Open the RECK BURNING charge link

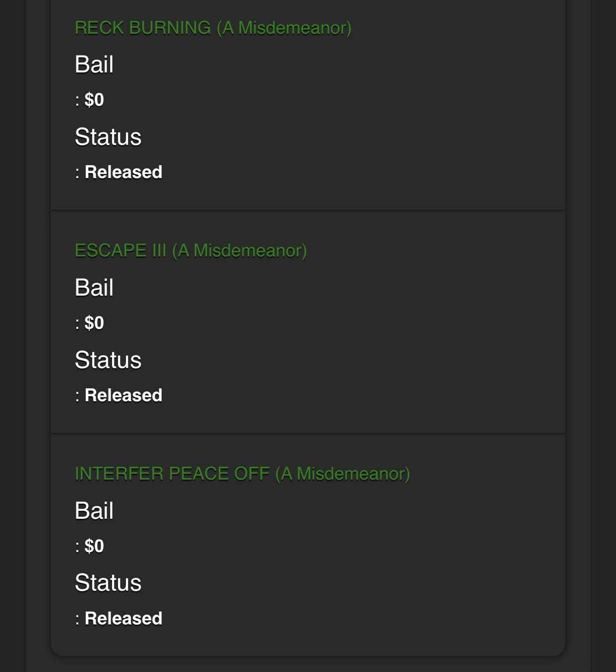[x=213, y=28]
